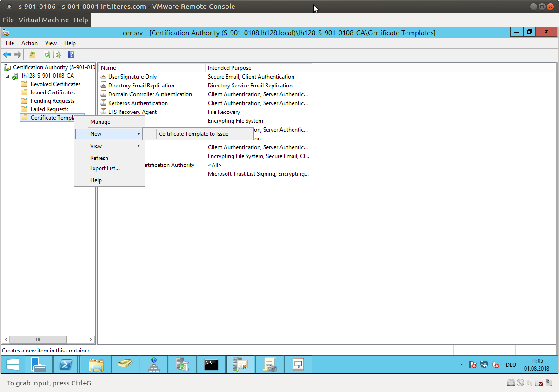559x392 pixels.
Task: Expand the View submenu arrow in context menu
Action: 139,146
